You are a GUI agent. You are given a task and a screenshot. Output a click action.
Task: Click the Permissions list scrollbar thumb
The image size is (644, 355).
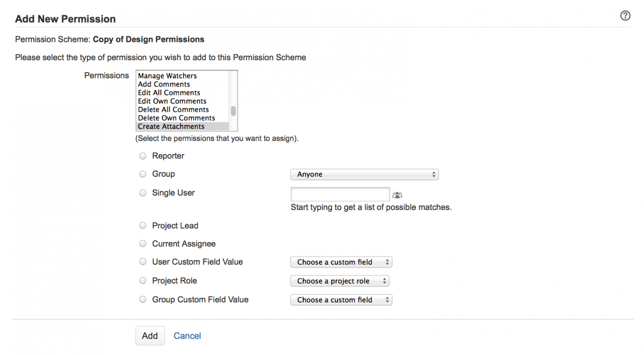pyautogui.click(x=234, y=111)
